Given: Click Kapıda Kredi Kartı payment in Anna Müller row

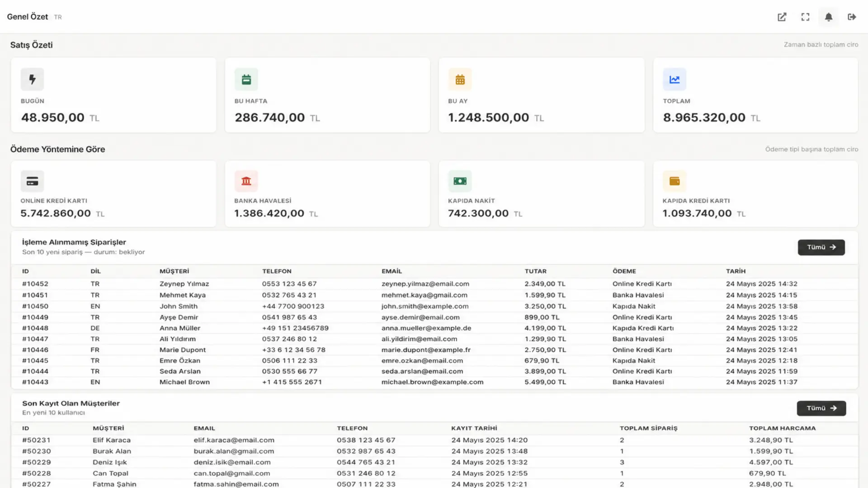Looking at the screenshot, I should tap(643, 328).
